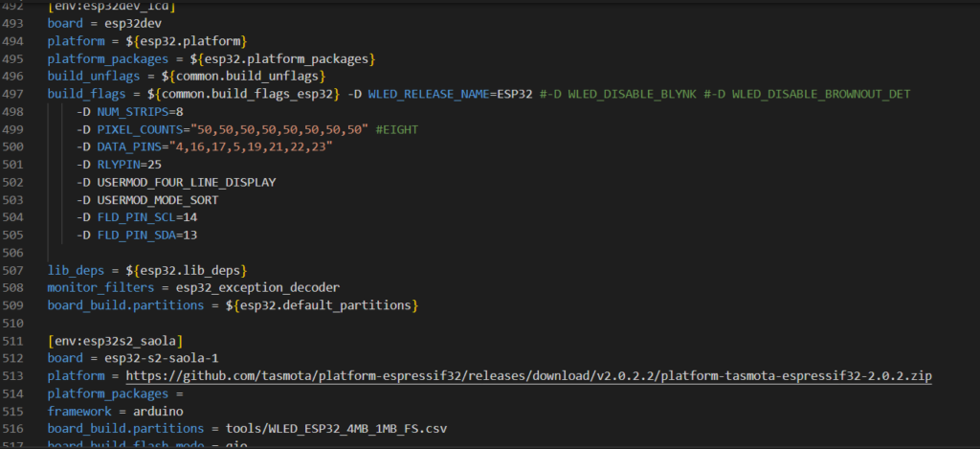Click USERMOD_MODE_SORT flag
This screenshot has width=980, height=449.
(x=158, y=200)
